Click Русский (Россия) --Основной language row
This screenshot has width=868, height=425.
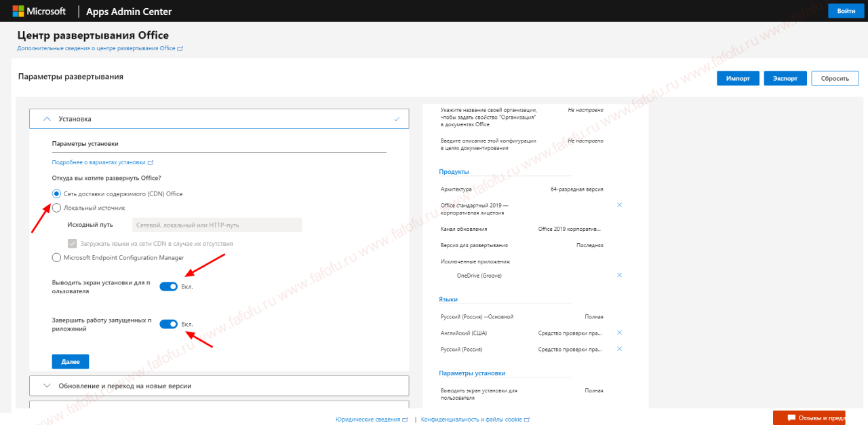click(521, 316)
